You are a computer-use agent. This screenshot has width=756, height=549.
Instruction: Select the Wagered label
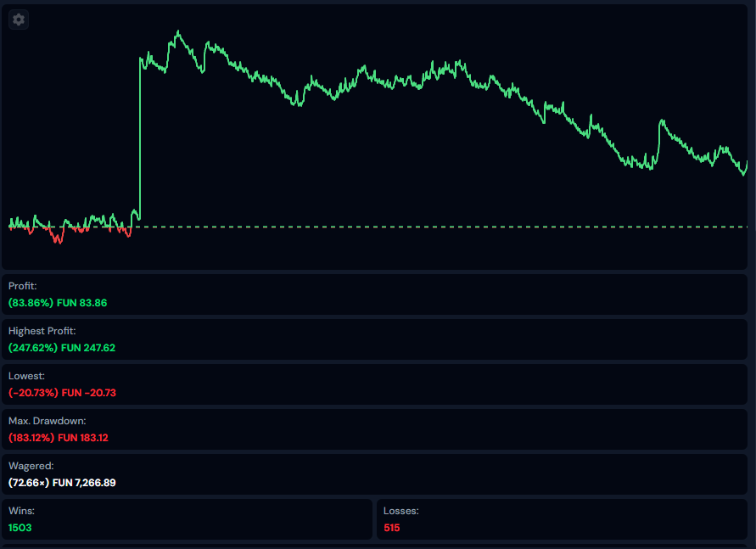point(31,466)
